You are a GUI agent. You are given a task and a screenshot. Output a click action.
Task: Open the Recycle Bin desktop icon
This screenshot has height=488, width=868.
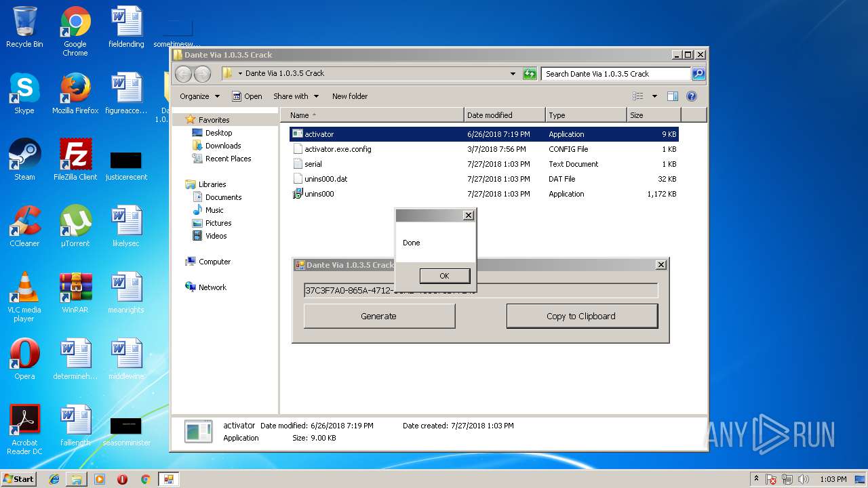pyautogui.click(x=24, y=27)
